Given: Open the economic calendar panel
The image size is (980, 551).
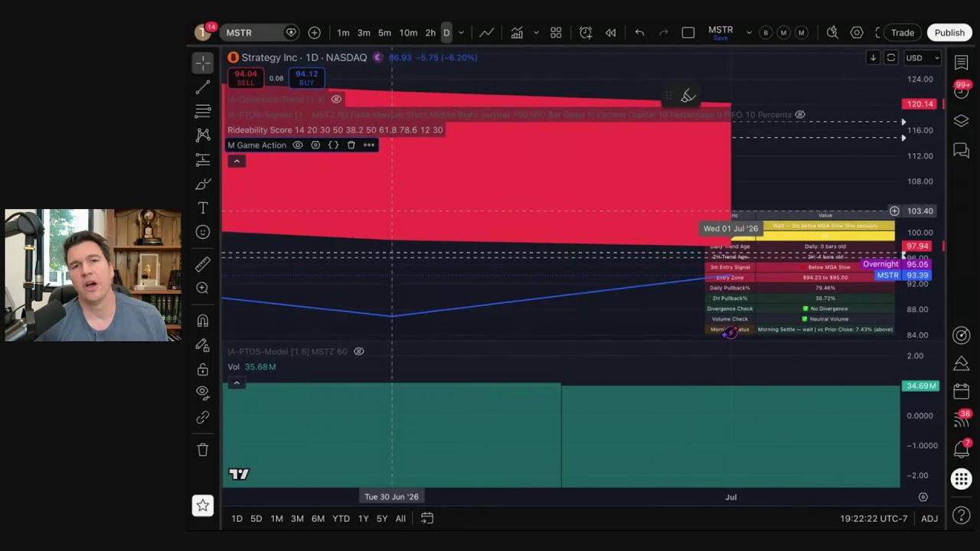Looking at the screenshot, I should pyautogui.click(x=962, y=391).
